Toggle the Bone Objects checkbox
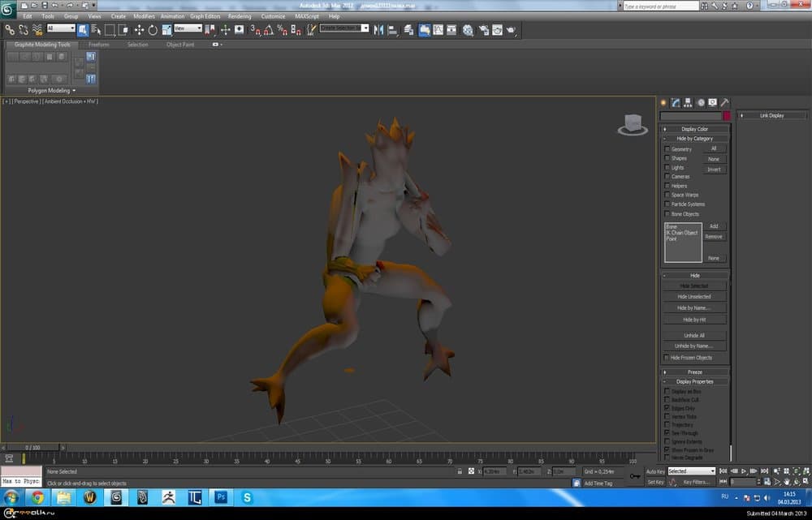 click(x=667, y=214)
